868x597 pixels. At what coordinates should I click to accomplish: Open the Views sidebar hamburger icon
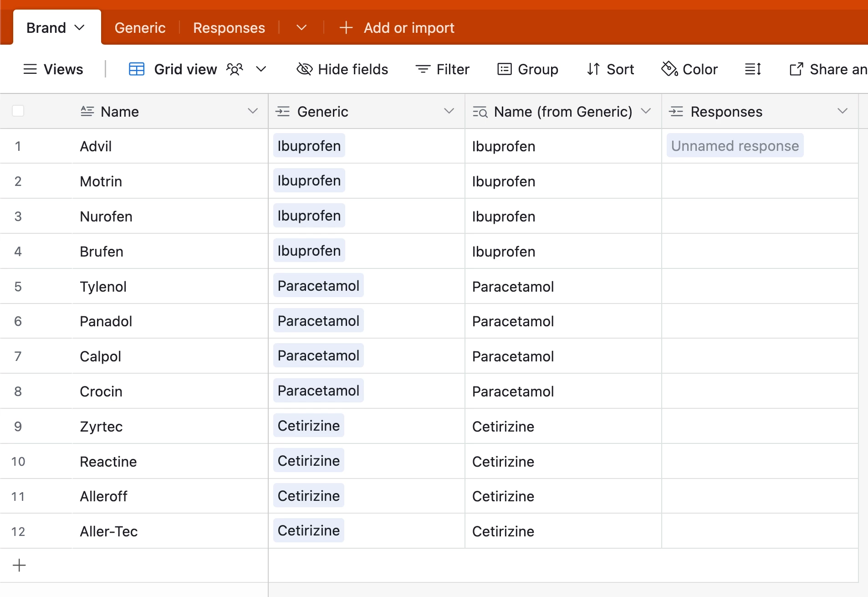[30, 69]
